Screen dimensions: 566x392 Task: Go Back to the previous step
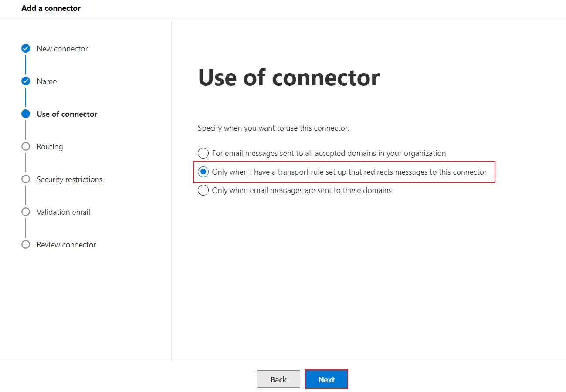click(x=278, y=379)
